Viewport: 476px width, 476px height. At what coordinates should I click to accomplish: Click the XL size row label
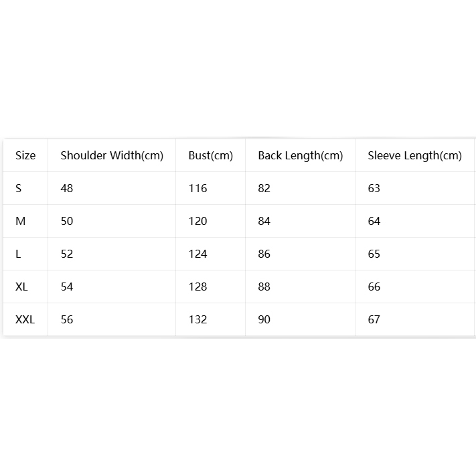[x=21, y=287]
